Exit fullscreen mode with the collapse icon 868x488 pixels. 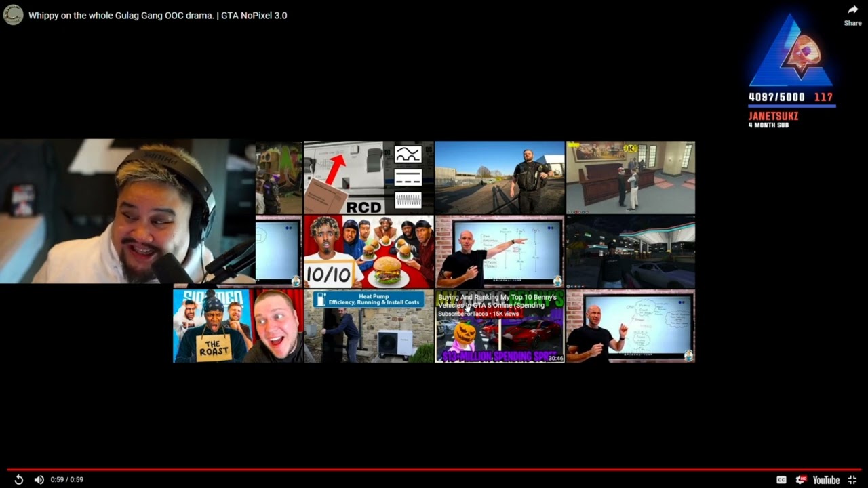point(852,480)
